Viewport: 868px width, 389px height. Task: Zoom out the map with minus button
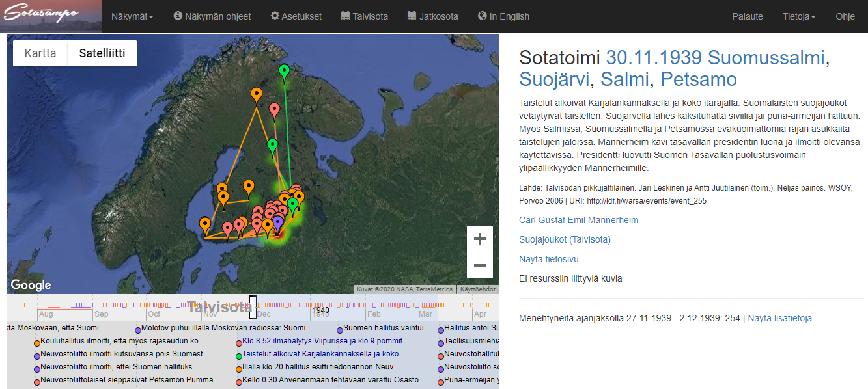pos(479,265)
